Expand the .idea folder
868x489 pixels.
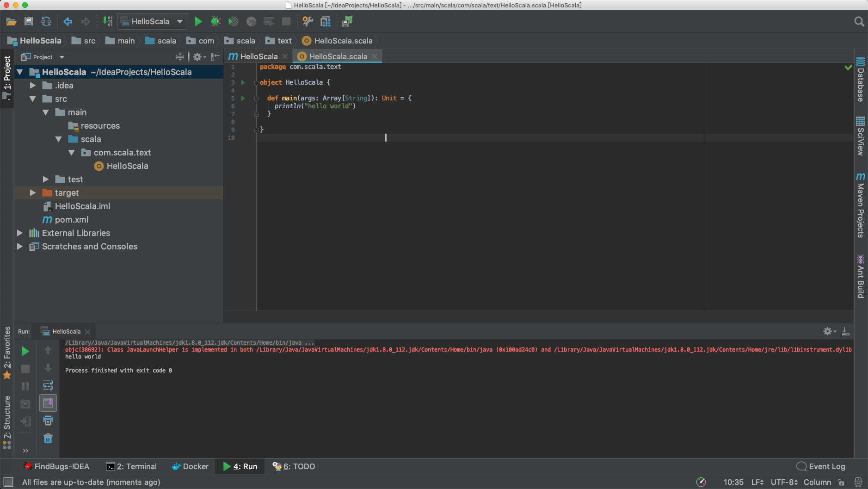(x=33, y=86)
